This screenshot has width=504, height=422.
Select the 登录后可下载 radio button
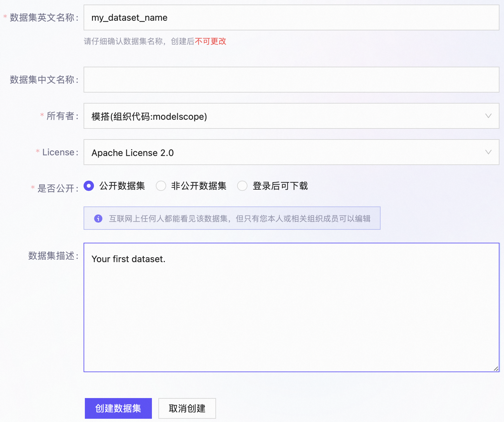pos(242,186)
